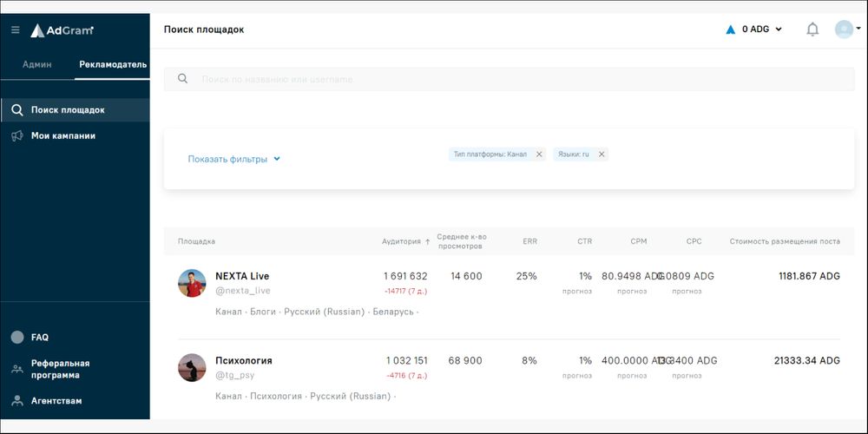Click the CPM column header
The image size is (868, 434).
(638, 241)
